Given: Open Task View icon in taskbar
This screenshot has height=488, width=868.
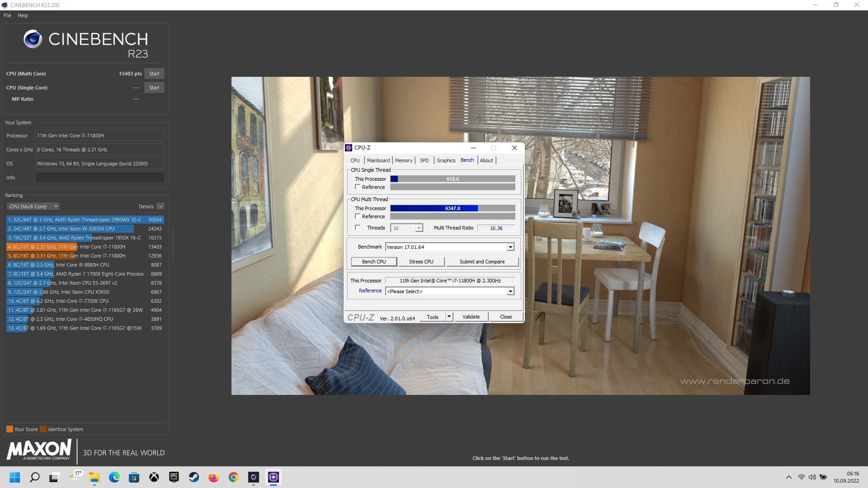Looking at the screenshot, I should (54, 477).
